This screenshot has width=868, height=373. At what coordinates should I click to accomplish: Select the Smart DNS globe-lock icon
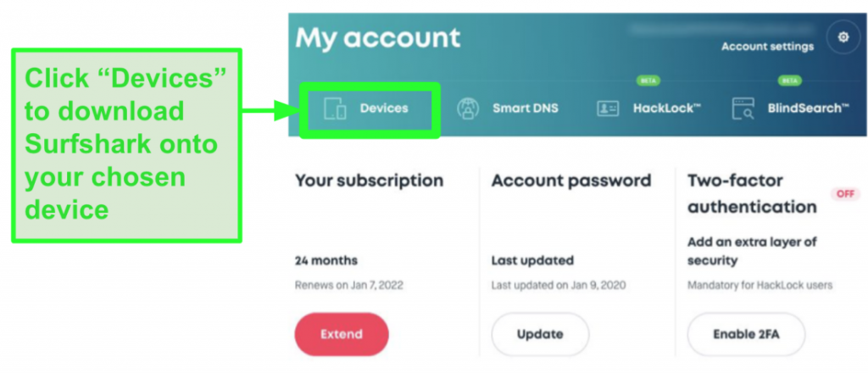point(468,109)
